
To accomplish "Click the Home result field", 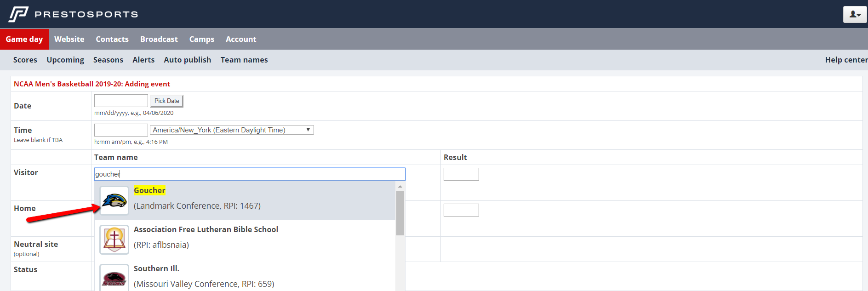I will 461,210.
